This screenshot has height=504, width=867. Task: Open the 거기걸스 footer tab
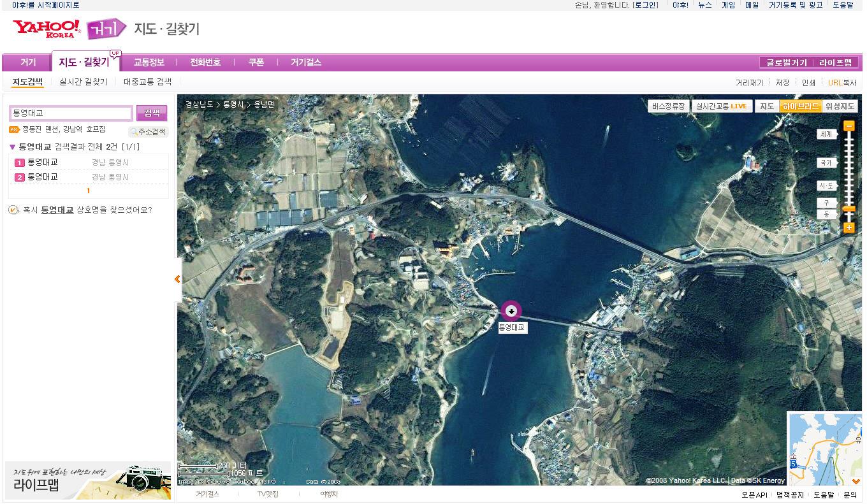click(207, 494)
